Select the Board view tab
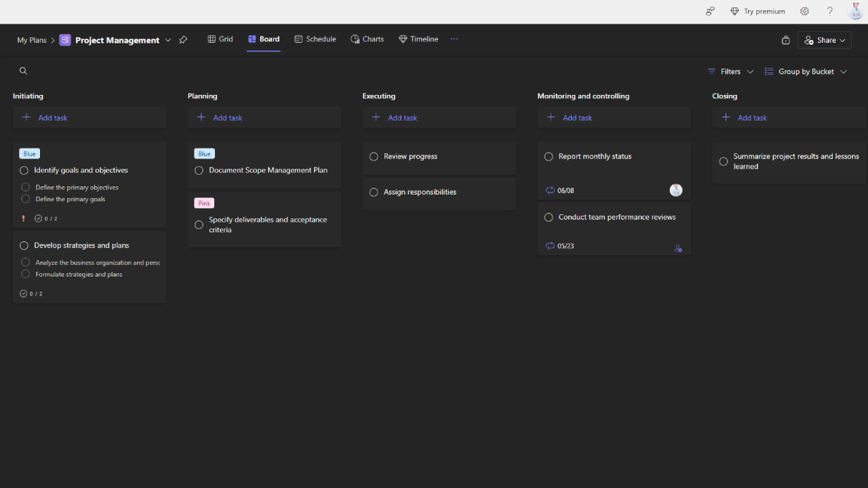Image resolution: width=868 pixels, height=488 pixels. point(264,39)
